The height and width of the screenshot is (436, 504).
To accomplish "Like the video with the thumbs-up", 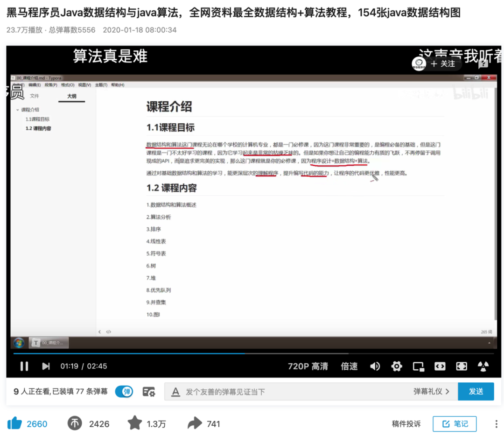I will point(14,423).
